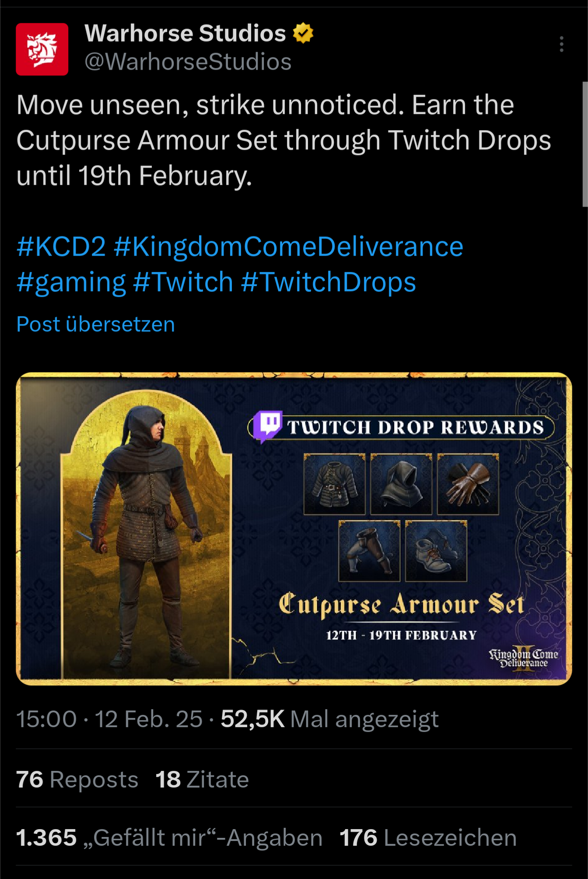The image size is (588, 879).
Task: Open the #gaming hashtag
Action: pos(71,282)
